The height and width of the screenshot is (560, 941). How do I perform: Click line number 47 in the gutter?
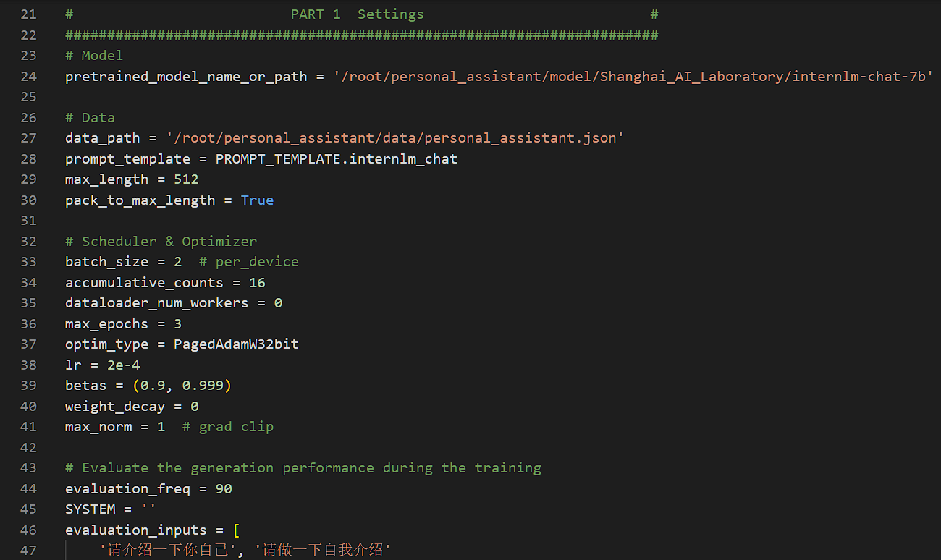point(28,551)
